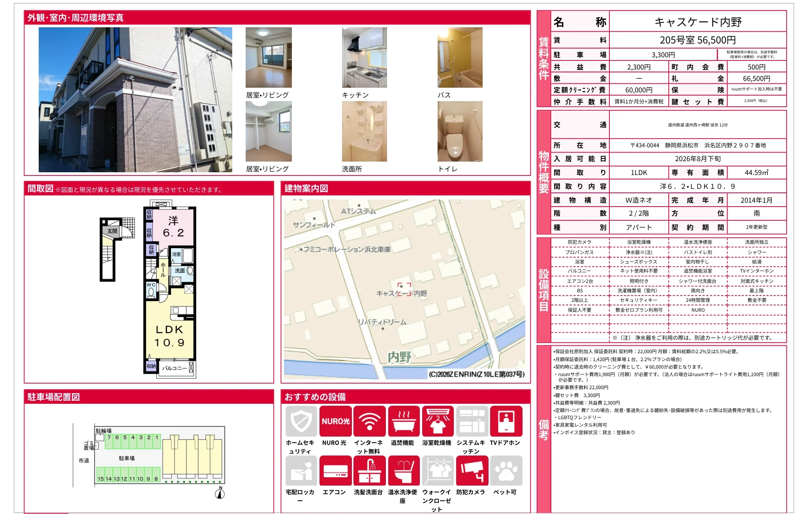Open the 洗面所 photo thumbnail
Screen dimensions: 812x514
365,131
